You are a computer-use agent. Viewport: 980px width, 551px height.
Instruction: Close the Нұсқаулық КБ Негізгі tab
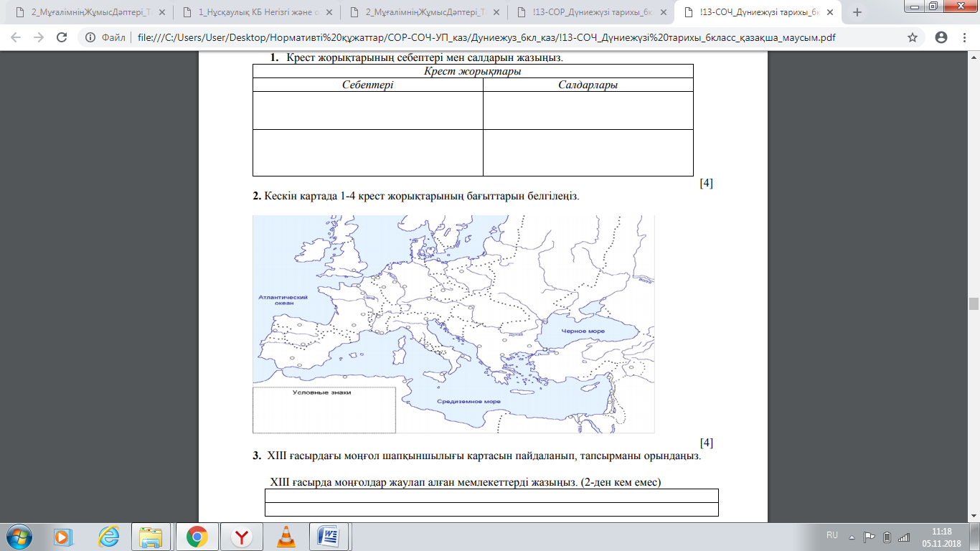[327, 12]
